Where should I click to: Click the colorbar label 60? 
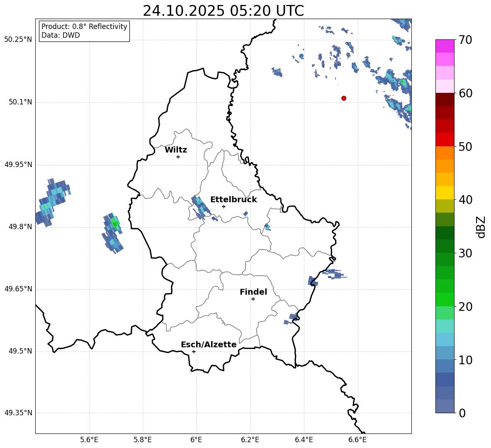pyautogui.click(x=465, y=93)
